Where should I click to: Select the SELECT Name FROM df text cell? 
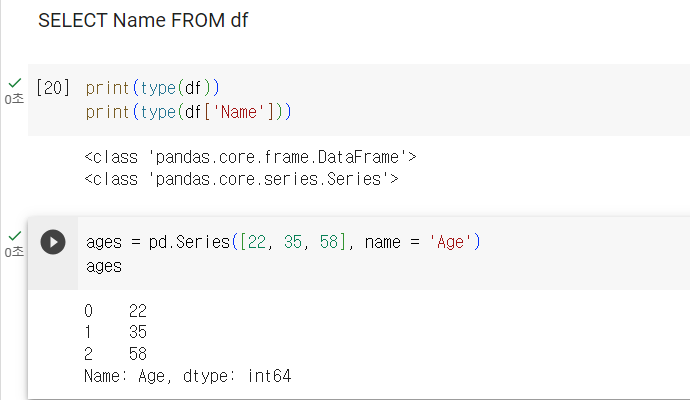(143, 20)
